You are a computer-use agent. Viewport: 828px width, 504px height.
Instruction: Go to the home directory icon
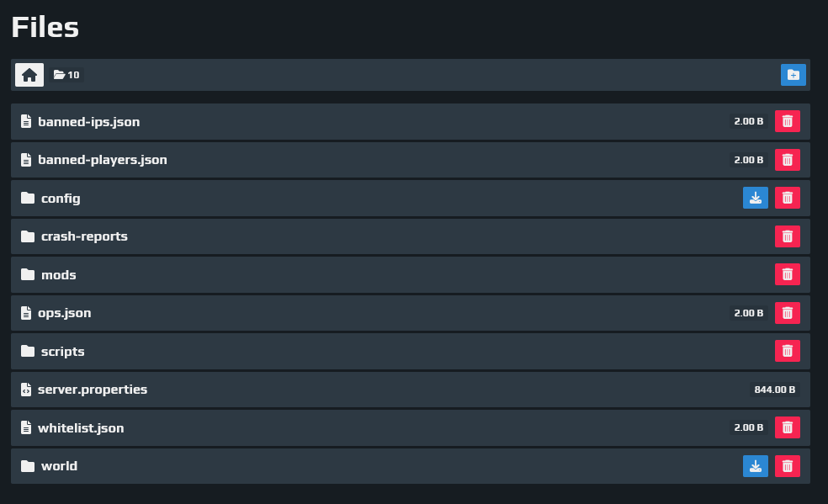click(29, 75)
